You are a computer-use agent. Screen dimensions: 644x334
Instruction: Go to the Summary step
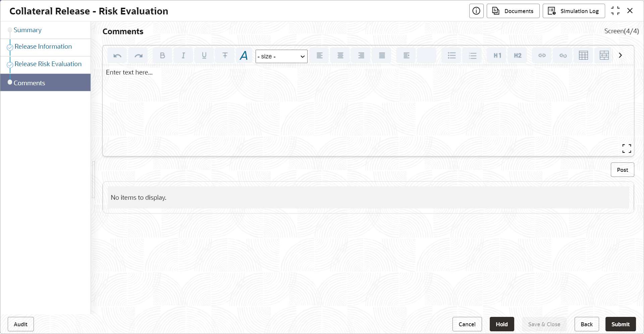[28, 30]
